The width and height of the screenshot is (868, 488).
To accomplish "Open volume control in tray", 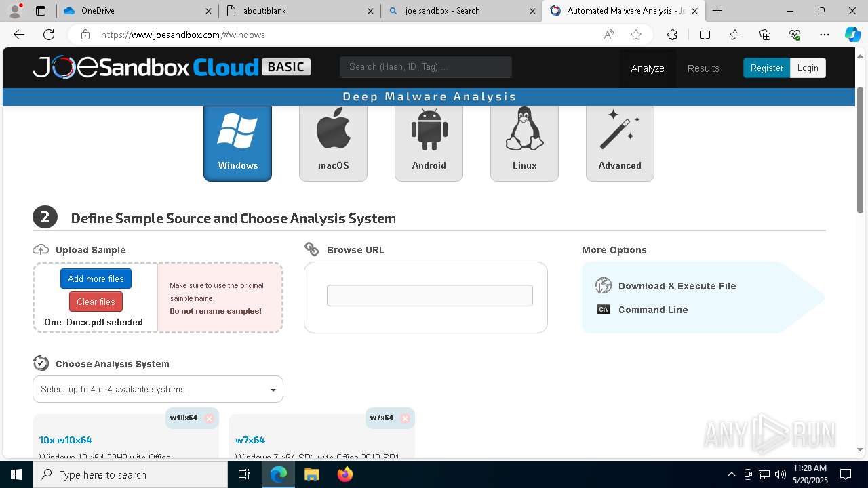I will pos(781,474).
